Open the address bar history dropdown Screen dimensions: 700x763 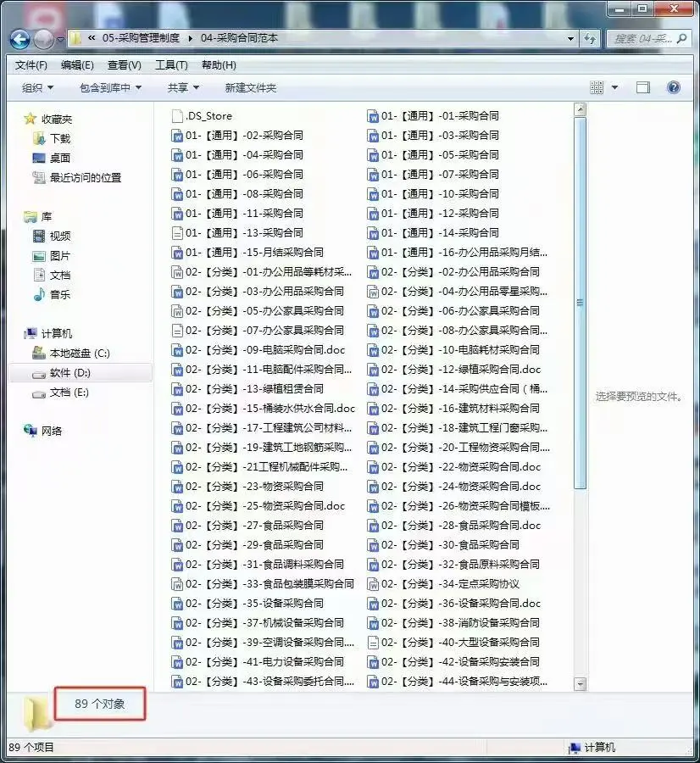point(570,38)
